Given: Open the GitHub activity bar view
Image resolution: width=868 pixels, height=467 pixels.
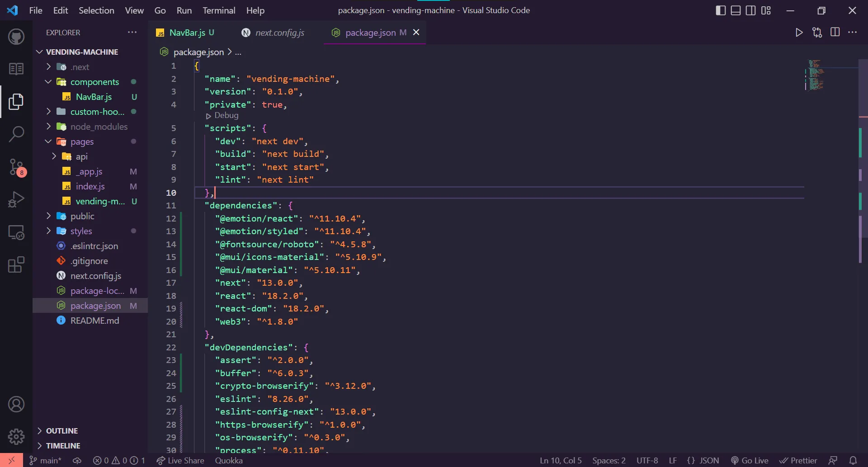Looking at the screenshot, I should pos(16,37).
